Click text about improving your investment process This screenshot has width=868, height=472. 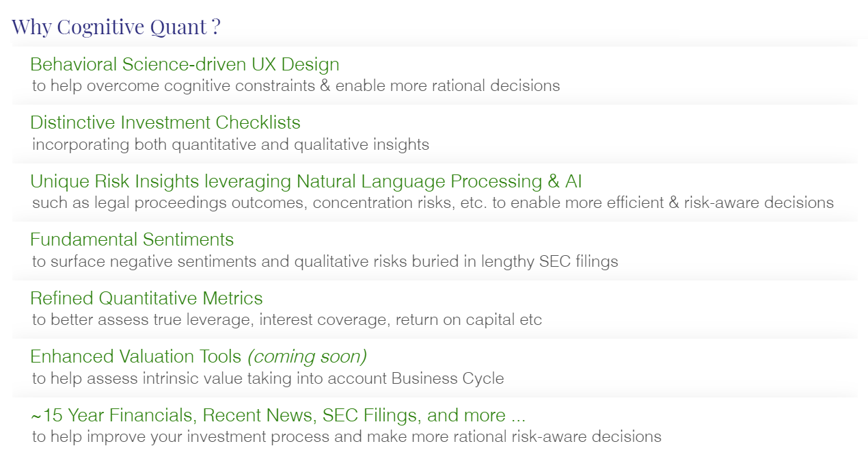347,437
